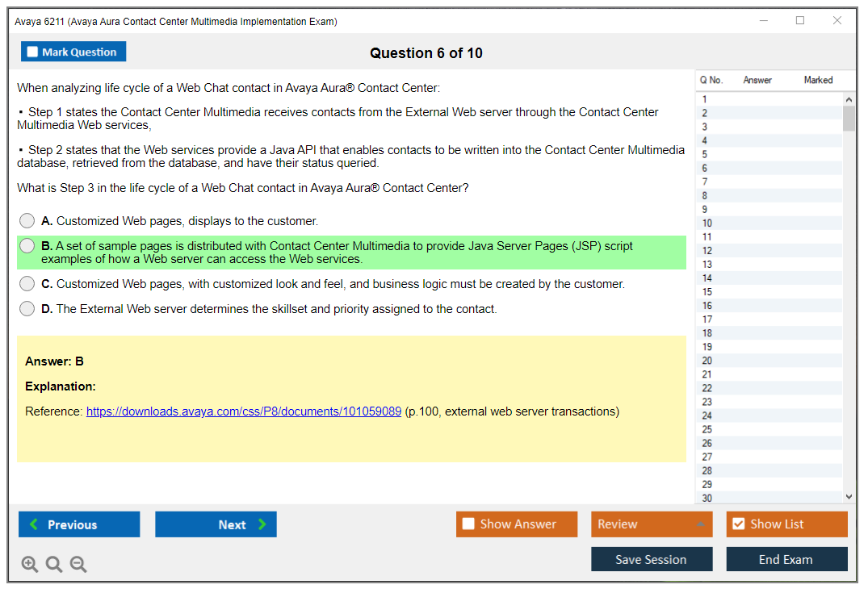Click the zoom in magnifier icon
The height and width of the screenshot is (593, 868).
(x=30, y=565)
